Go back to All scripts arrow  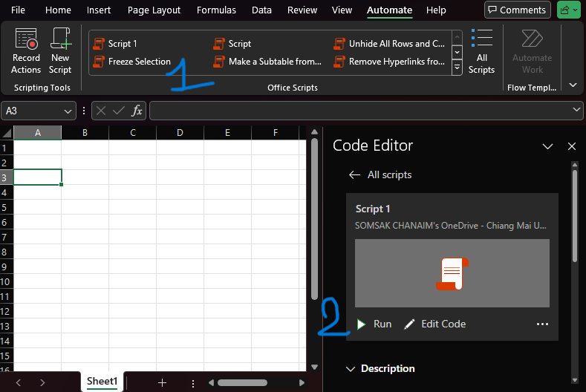pyautogui.click(x=355, y=174)
